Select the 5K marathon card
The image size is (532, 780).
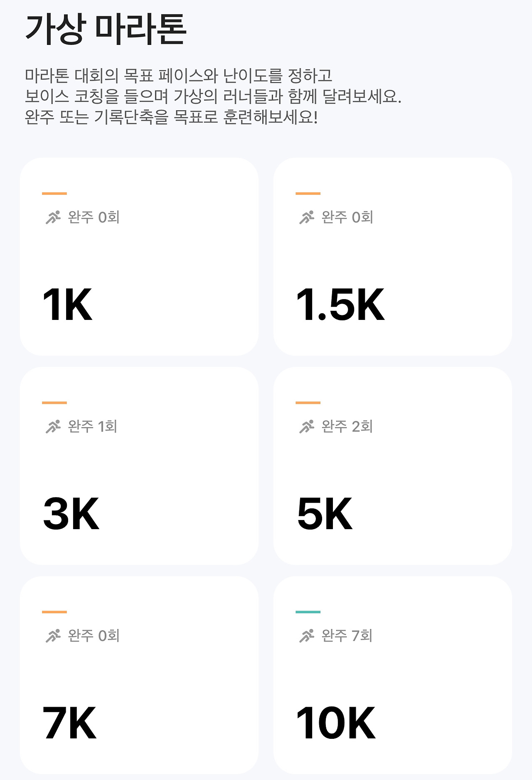(392, 466)
